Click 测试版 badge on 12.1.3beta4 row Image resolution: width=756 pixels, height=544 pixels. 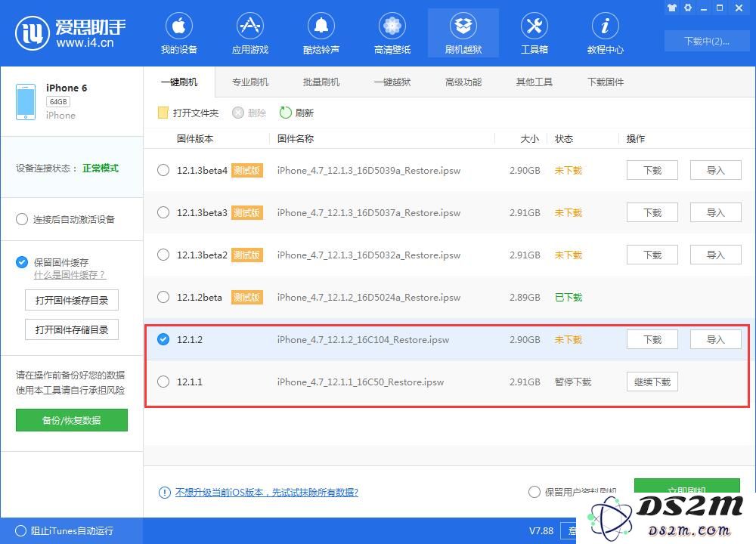(x=247, y=170)
